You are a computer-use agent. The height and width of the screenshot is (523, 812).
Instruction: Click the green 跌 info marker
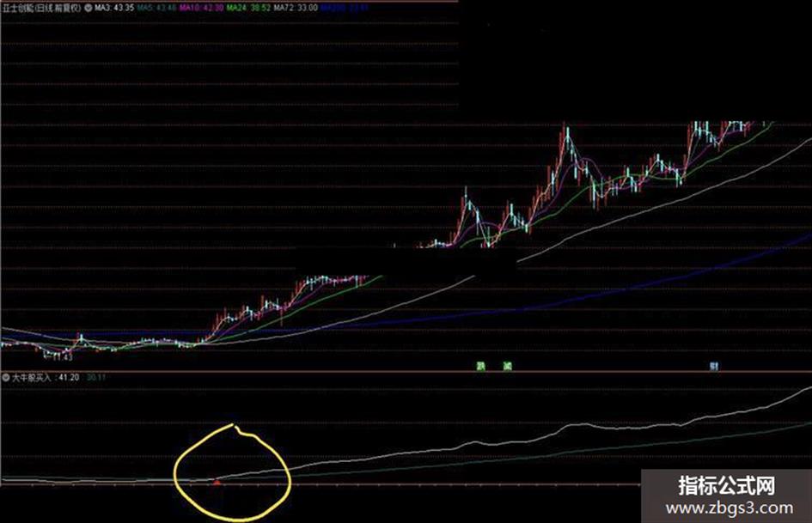(x=480, y=367)
